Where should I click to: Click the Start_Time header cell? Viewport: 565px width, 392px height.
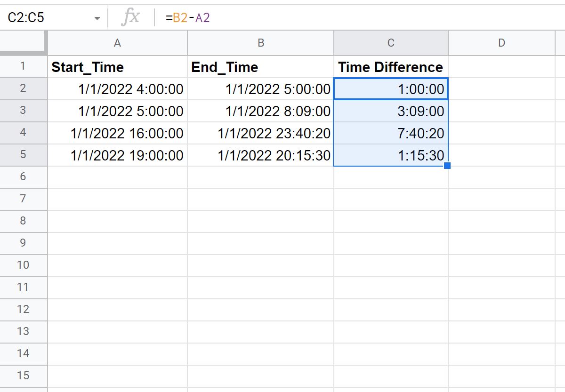[117, 66]
